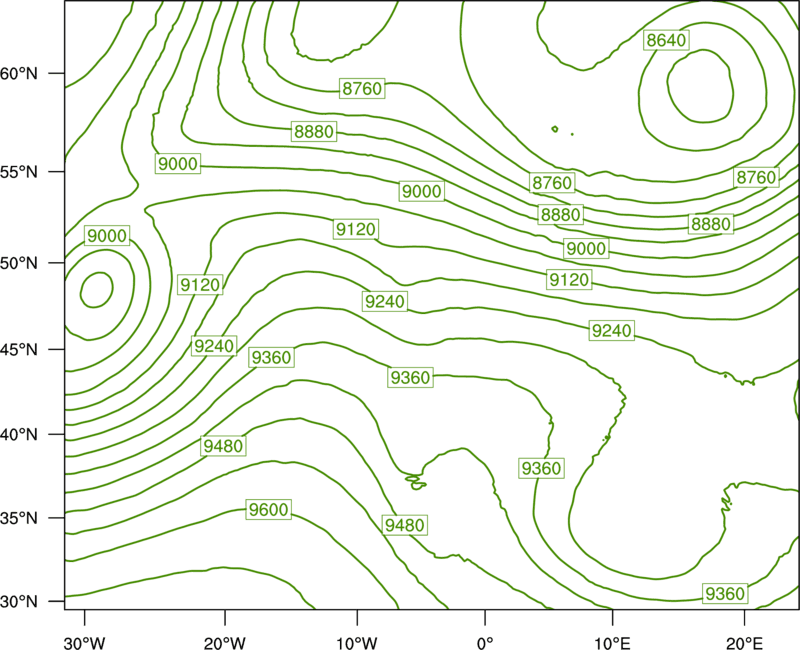The height and width of the screenshot is (650, 800).
Task: Click the 9360 label at bottom right
Action: coord(725,593)
